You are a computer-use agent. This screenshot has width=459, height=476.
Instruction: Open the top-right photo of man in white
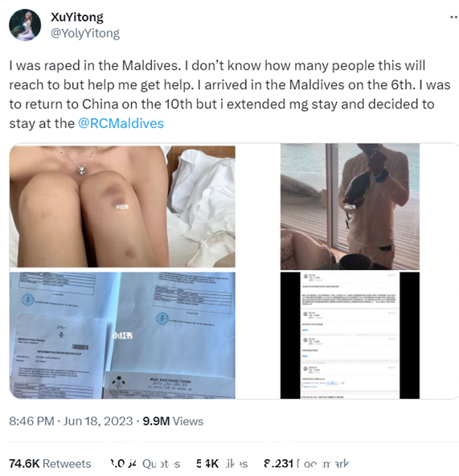[350, 207]
